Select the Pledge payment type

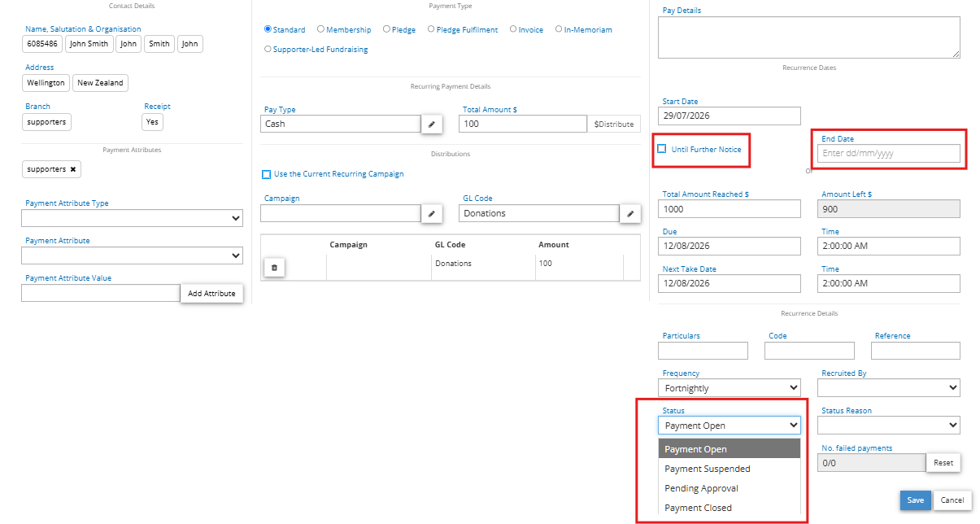[385, 29]
